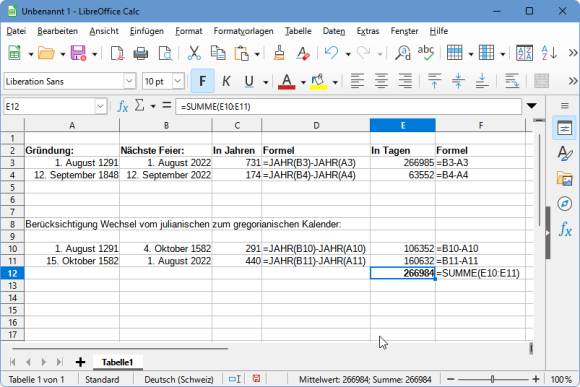Click the abc spelling check icon

click(426, 53)
